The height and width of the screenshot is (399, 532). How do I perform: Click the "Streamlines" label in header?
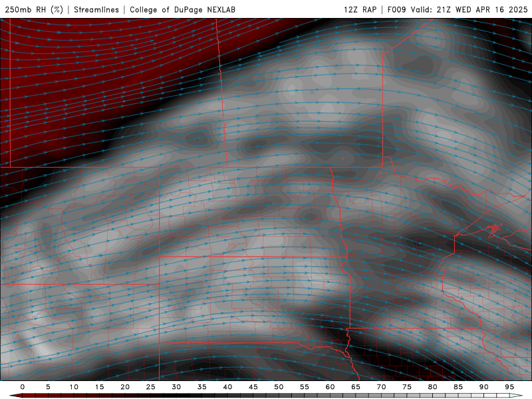96,9
